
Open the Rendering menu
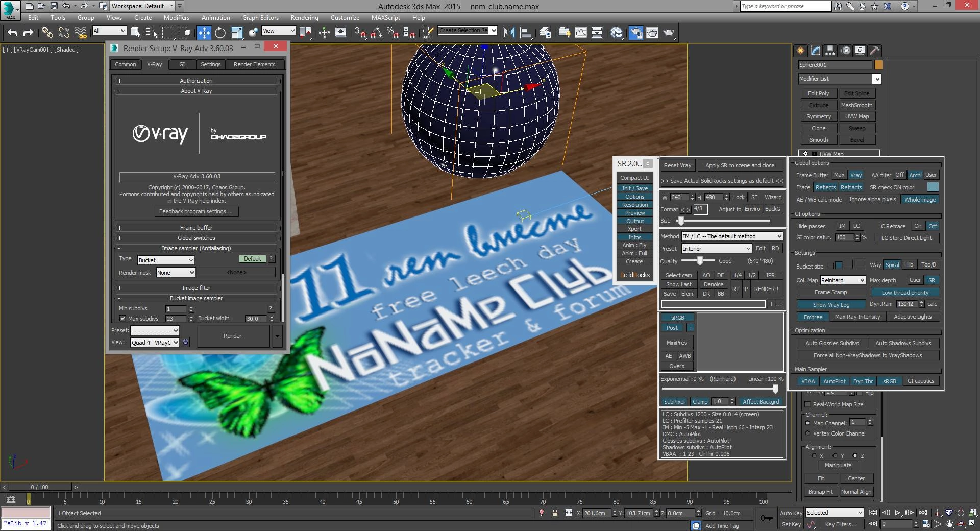(x=304, y=18)
